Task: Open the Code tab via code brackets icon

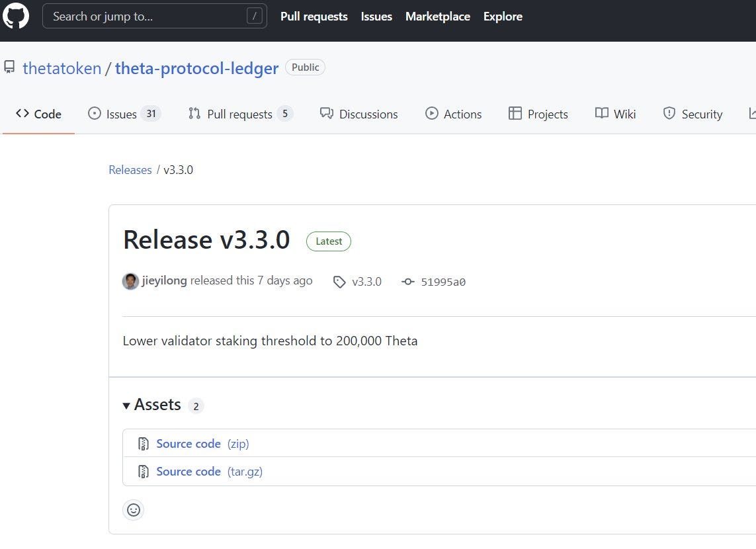Action: coord(22,114)
